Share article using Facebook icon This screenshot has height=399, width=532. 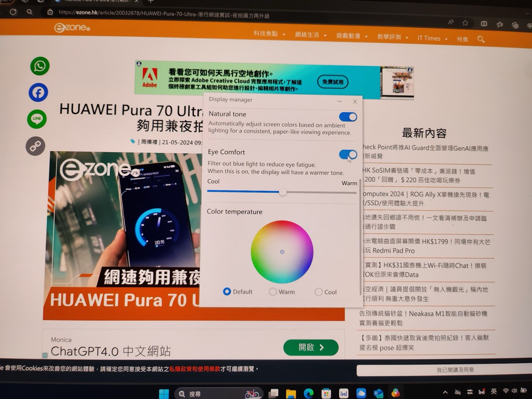pyautogui.click(x=38, y=92)
